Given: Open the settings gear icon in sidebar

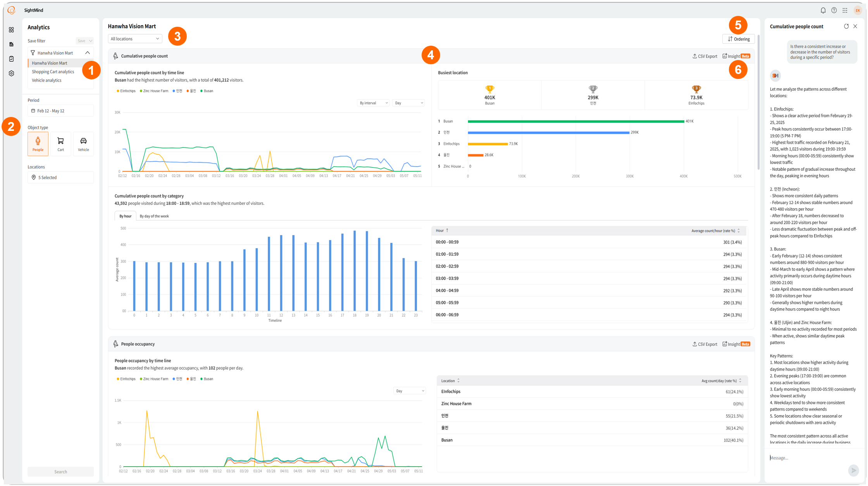Looking at the screenshot, I should 11,73.
